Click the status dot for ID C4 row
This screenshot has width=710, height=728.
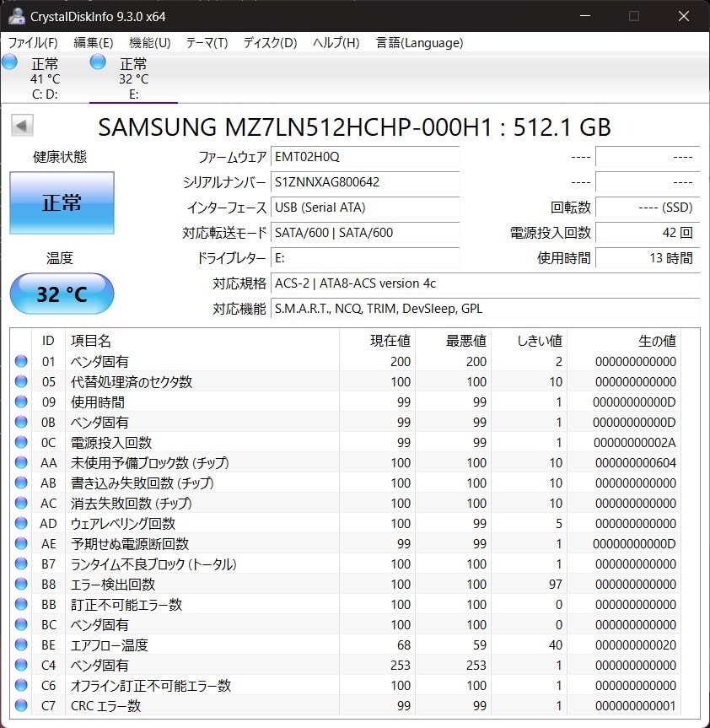[21, 665]
